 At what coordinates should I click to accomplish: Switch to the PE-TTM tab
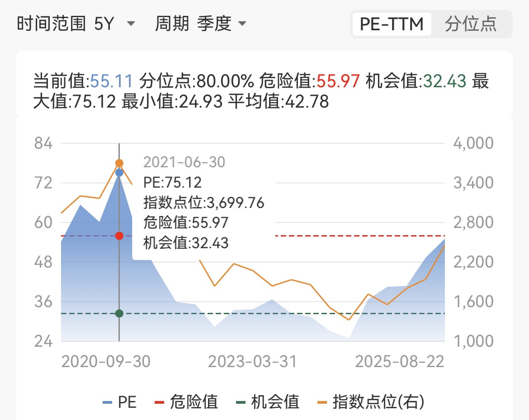[392, 24]
